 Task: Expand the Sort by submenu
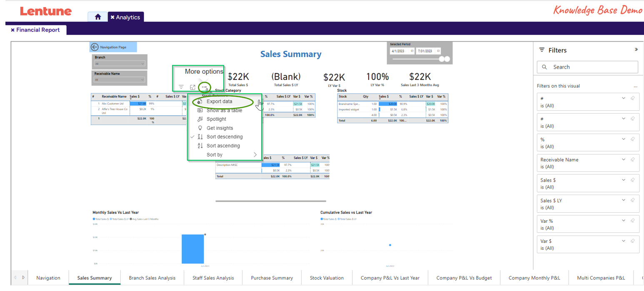click(255, 154)
